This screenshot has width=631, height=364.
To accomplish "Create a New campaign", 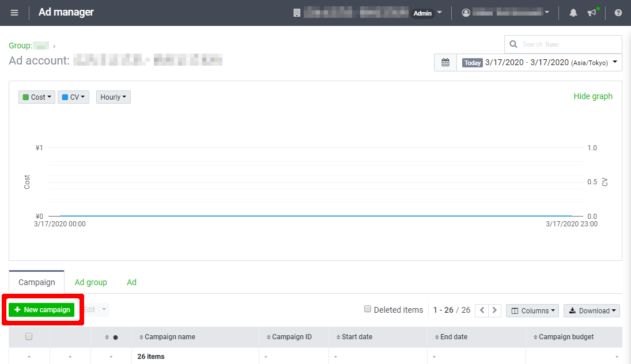I will [x=41, y=310].
